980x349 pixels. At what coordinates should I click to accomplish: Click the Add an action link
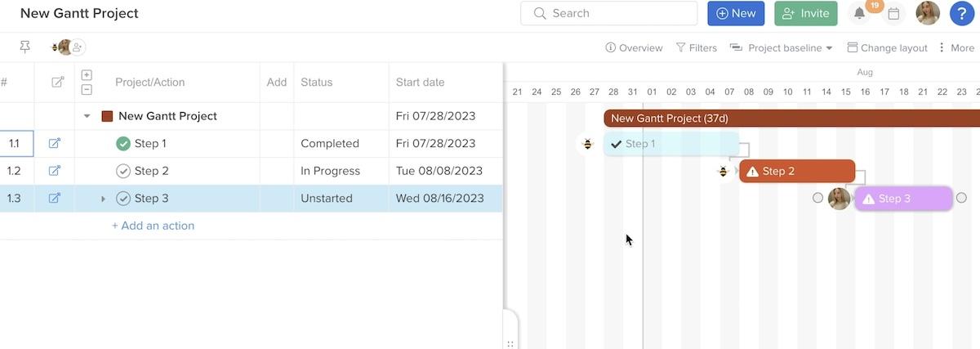[153, 226]
